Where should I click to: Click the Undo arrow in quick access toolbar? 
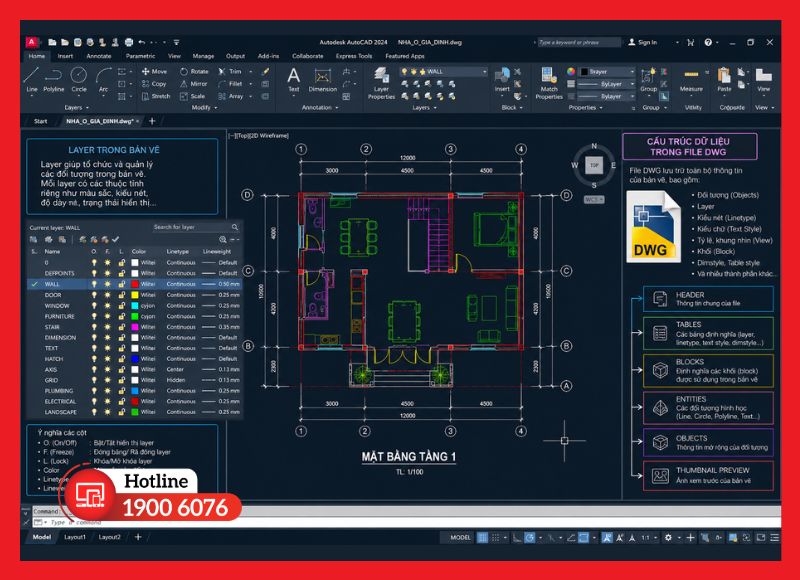click(142, 42)
